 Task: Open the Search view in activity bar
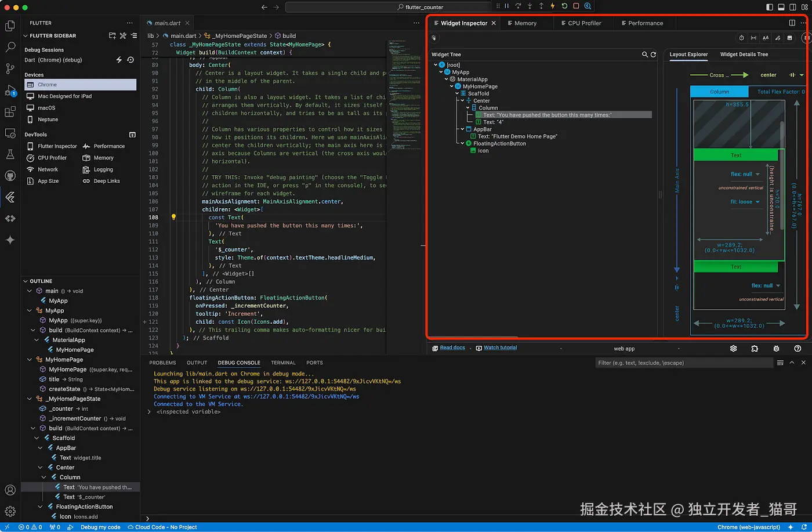click(10, 47)
